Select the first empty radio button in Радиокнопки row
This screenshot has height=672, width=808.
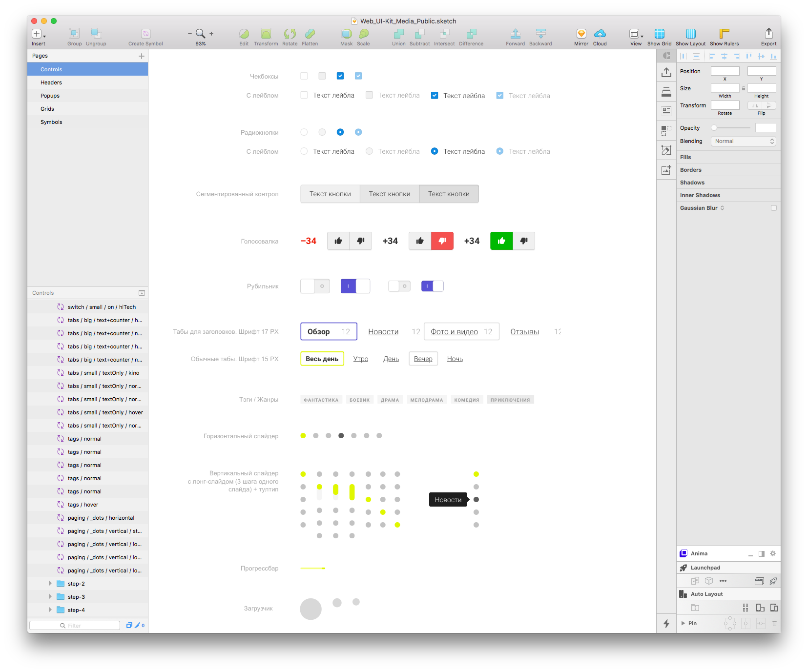click(x=304, y=132)
